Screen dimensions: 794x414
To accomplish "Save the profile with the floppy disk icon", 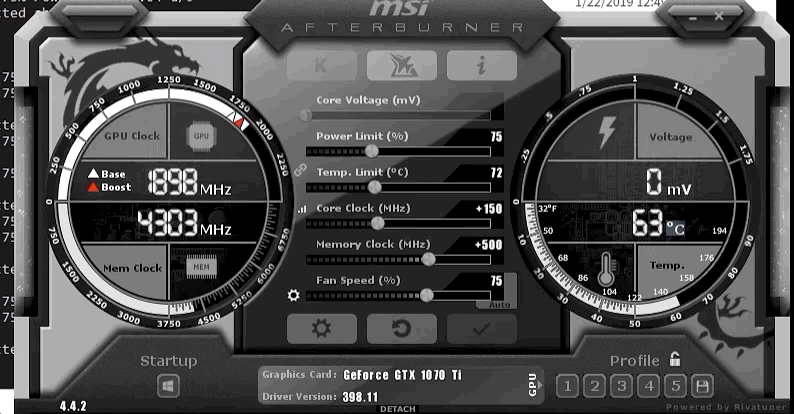I will tap(702, 387).
